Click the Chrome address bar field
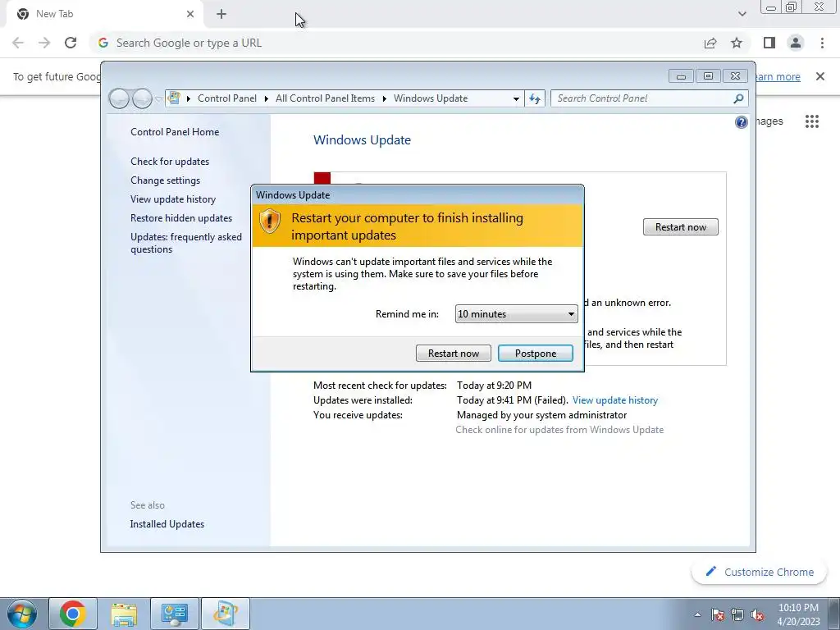Viewport: 840px width, 630px height. 396,43
